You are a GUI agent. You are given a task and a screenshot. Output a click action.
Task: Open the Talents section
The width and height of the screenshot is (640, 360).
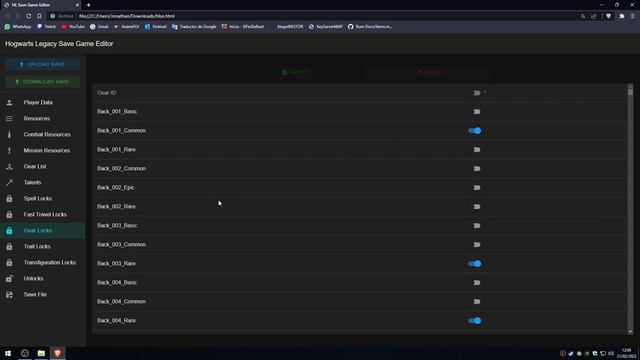[x=42, y=182]
